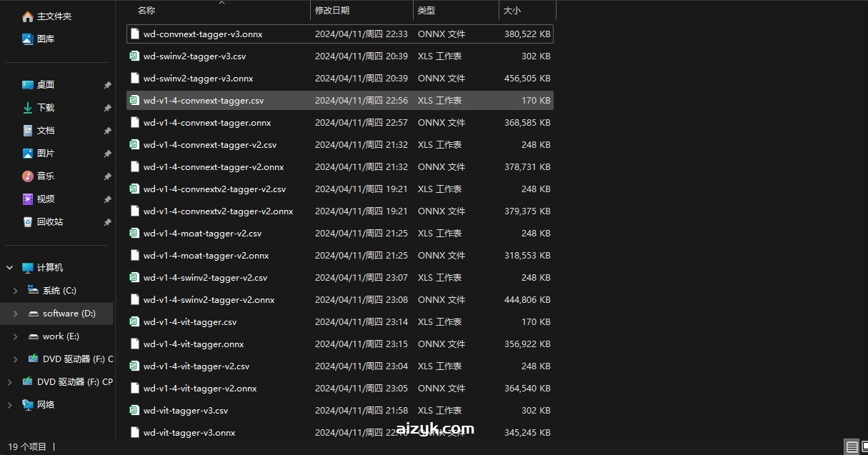868x455 pixels.
Task: Open the 视频 videos folder icon
Action: pos(28,199)
